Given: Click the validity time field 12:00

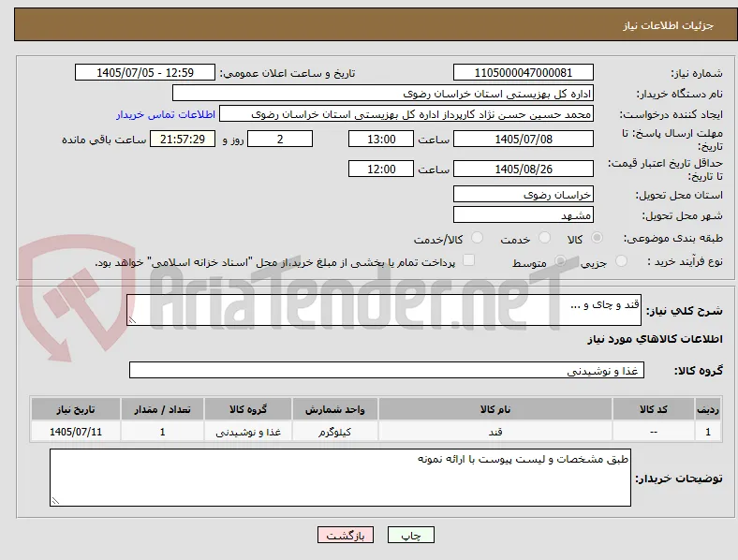Looking at the screenshot, I should pos(381,169).
